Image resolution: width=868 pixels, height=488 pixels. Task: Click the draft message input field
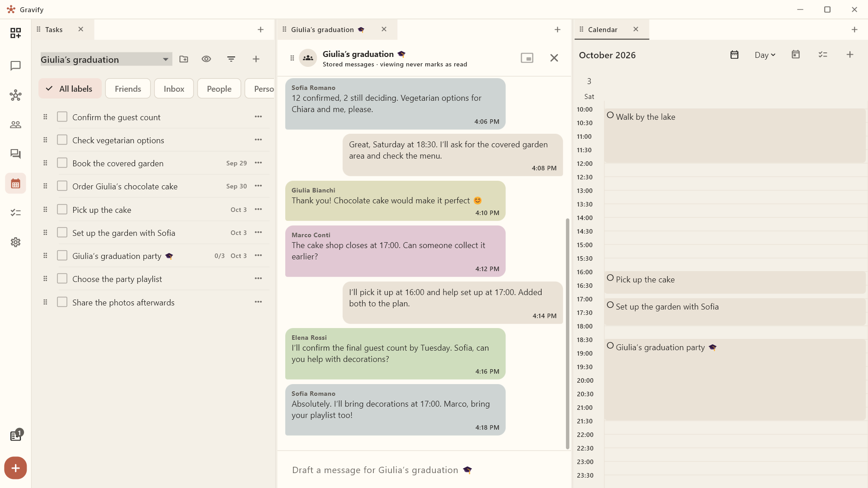pos(424,470)
